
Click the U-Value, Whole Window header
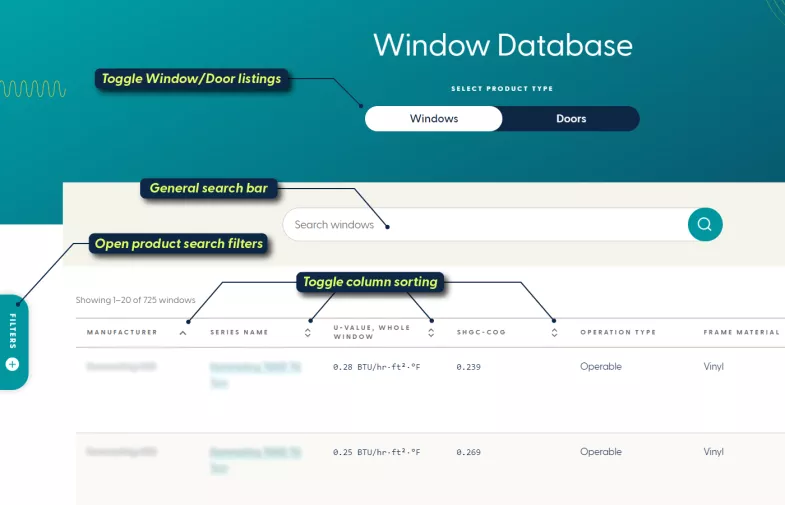371,333
